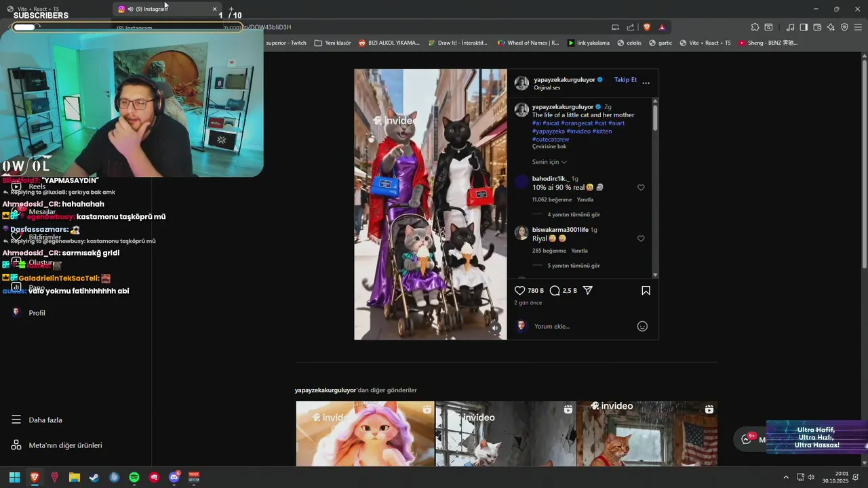This screenshot has width=868, height=488.
Task: Close the Instagram tab
Action: (215, 9)
